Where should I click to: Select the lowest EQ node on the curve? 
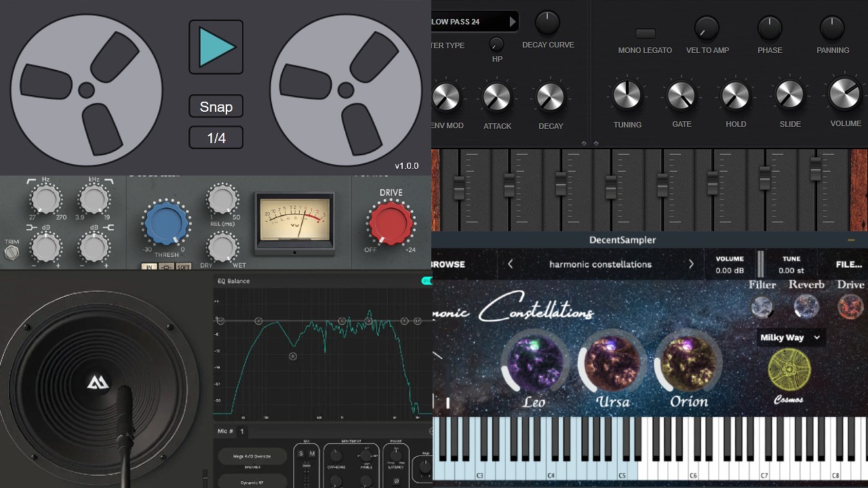pos(293,356)
